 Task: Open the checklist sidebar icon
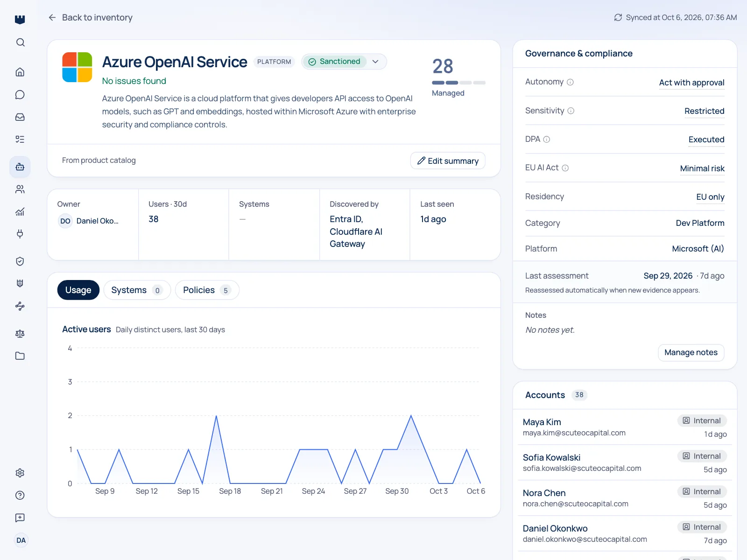20,139
